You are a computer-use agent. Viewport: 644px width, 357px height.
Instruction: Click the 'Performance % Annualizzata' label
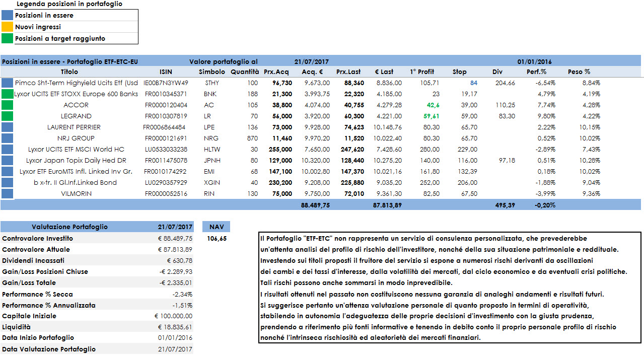click(x=48, y=306)
